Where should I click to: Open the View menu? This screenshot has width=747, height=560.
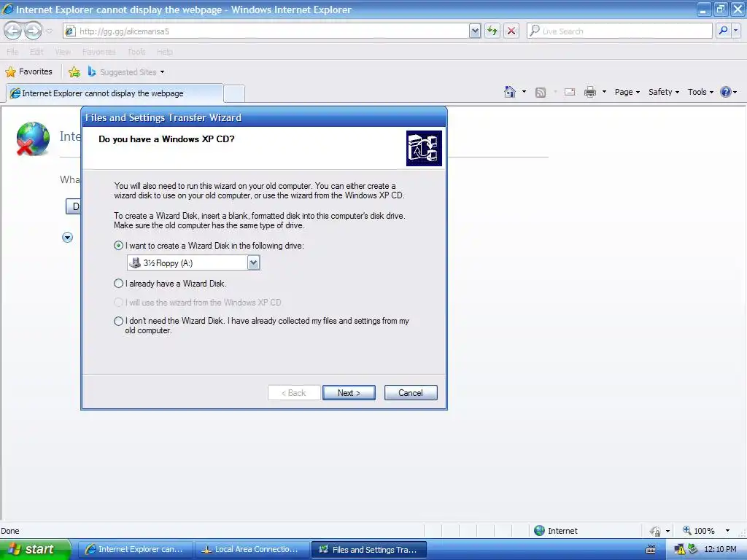[63, 52]
